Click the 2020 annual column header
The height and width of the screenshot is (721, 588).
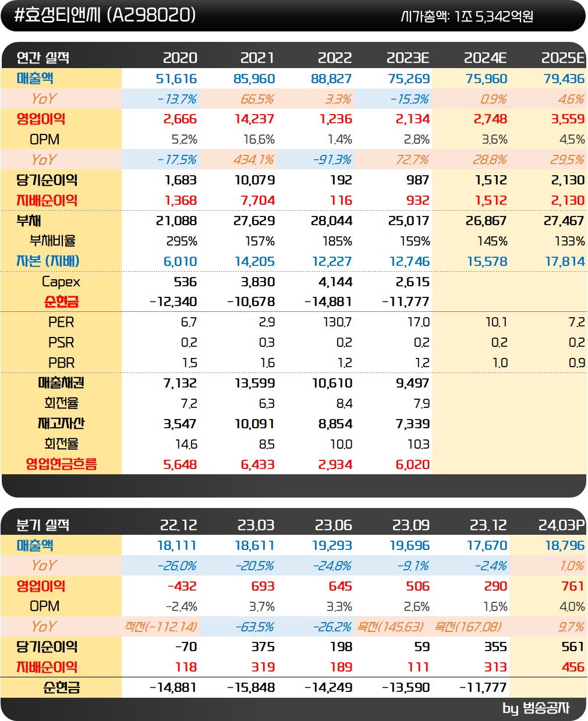pos(180,58)
